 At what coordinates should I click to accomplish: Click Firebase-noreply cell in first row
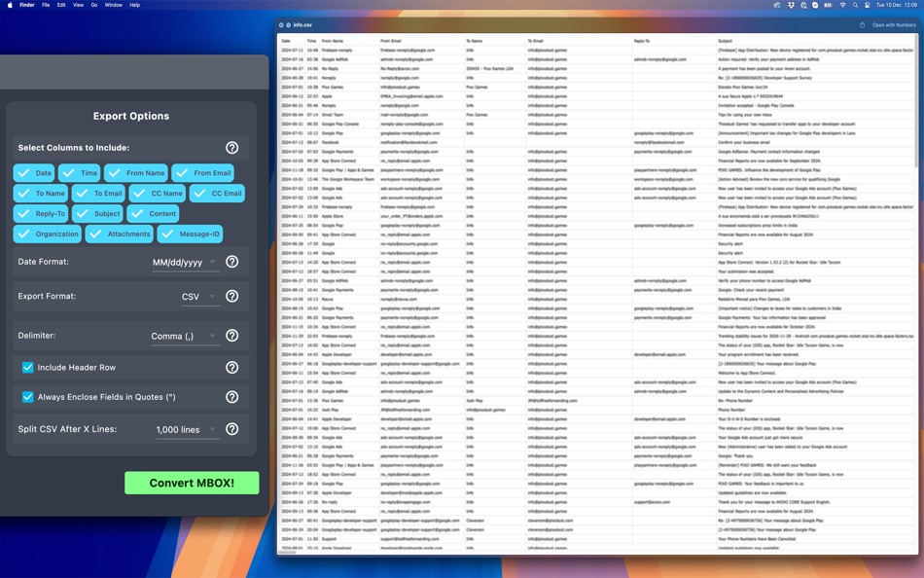338,51
